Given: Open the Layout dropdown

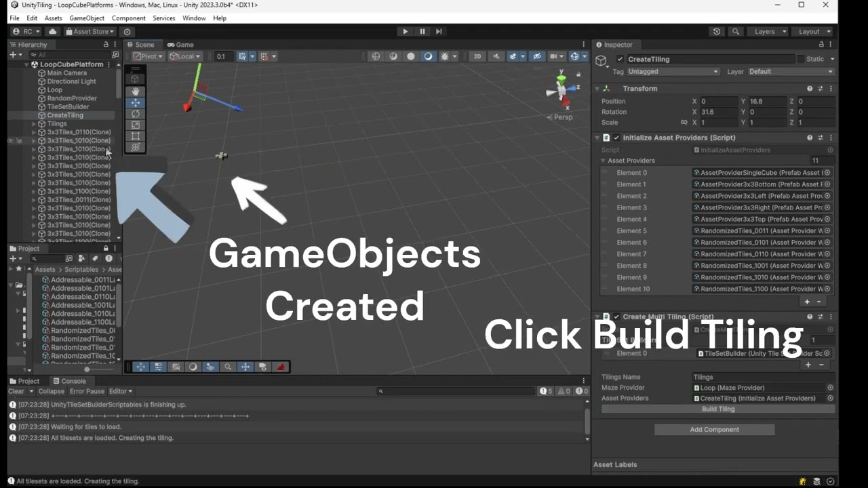Looking at the screenshot, I should click(812, 32).
